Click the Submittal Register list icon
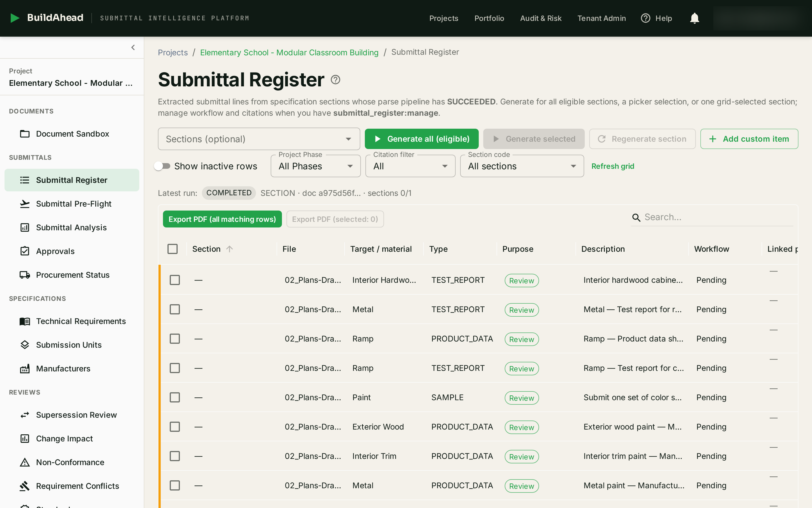Screen dimensions: 812x508 25,180
